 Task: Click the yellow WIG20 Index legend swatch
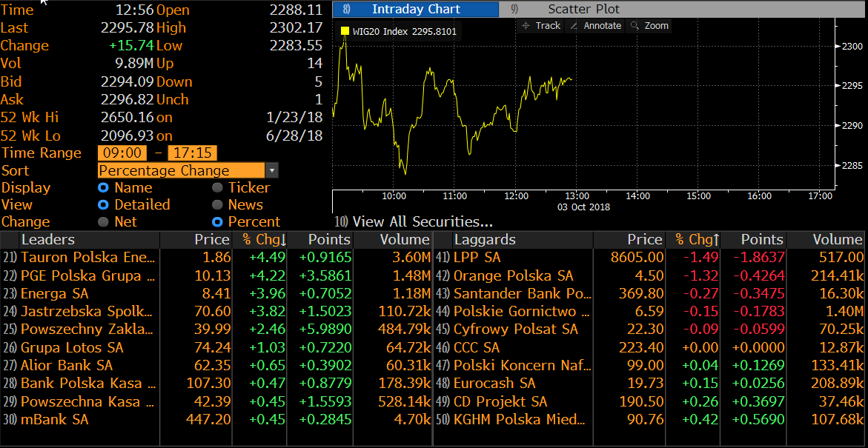pyautogui.click(x=345, y=32)
